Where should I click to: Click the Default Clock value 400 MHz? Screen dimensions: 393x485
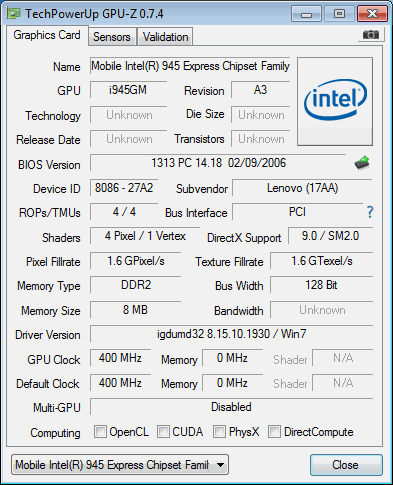(120, 383)
